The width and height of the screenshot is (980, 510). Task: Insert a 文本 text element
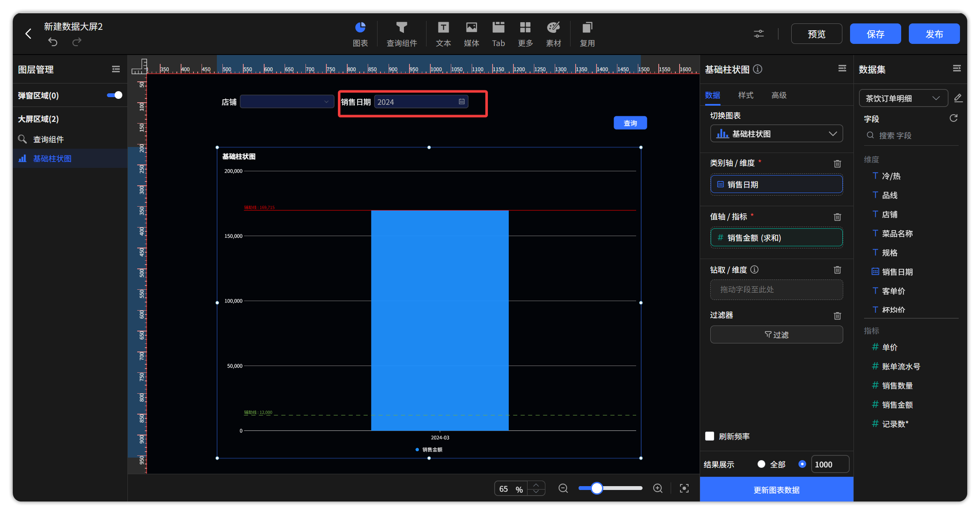pos(443,34)
